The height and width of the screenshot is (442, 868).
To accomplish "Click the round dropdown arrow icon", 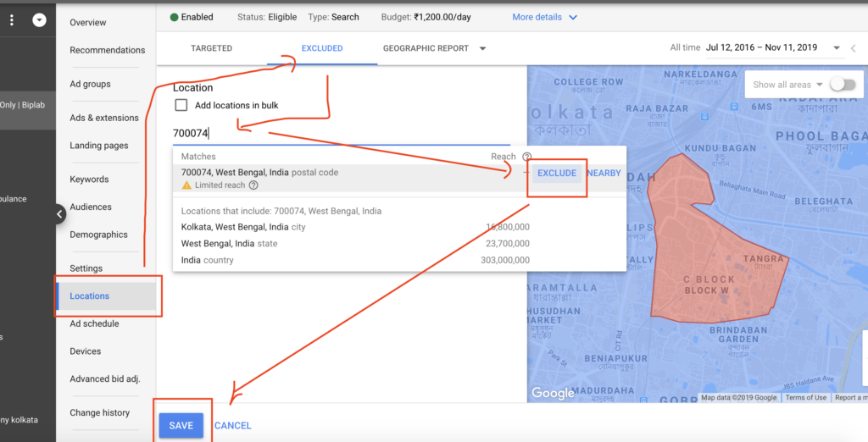I will (x=39, y=20).
